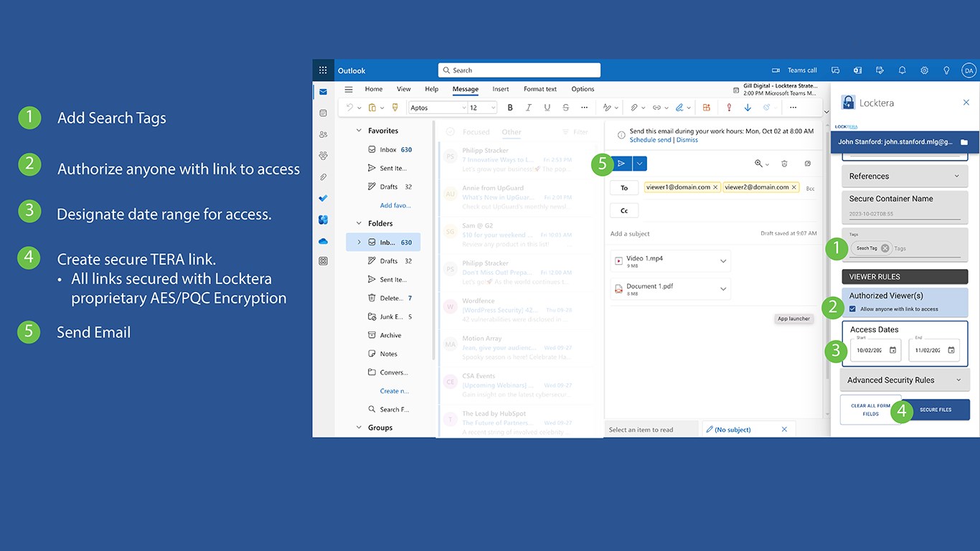
Task: Open the To Do checkmark app
Action: 324,198
